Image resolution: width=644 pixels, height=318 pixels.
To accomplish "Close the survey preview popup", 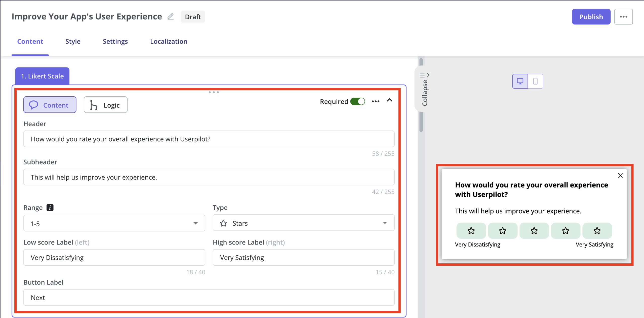I will pyautogui.click(x=620, y=175).
